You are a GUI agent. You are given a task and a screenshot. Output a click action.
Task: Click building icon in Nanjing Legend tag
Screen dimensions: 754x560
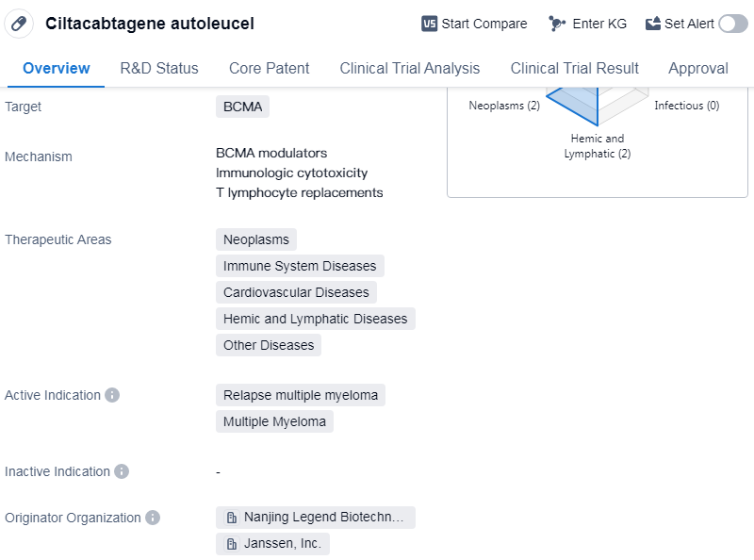click(x=231, y=518)
